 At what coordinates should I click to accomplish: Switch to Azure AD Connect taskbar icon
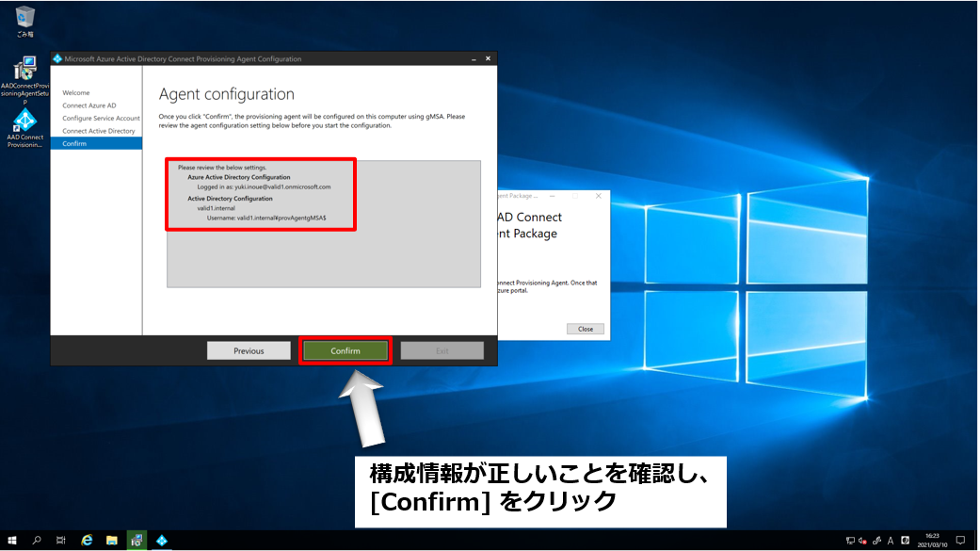(162, 541)
